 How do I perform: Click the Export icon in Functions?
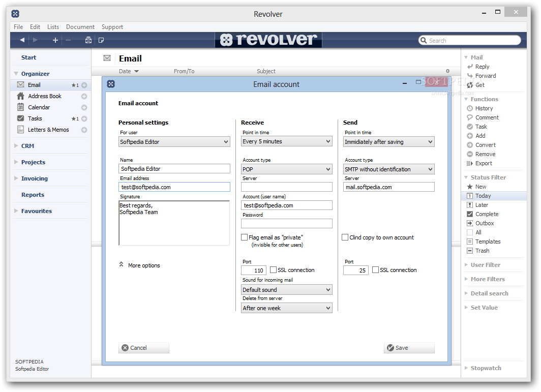(x=470, y=163)
